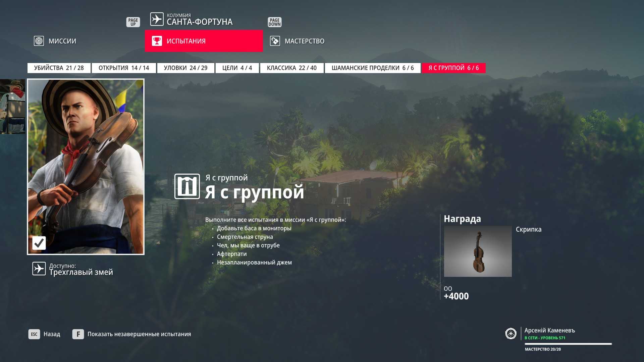Click the target icon next to Миссии

click(39, 41)
